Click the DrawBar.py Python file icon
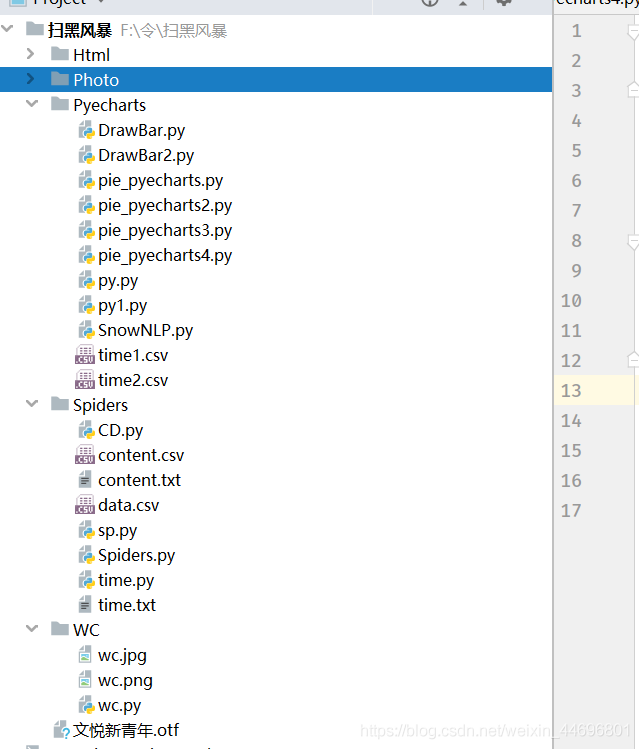The image size is (639, 749). [x=86, y=130]
